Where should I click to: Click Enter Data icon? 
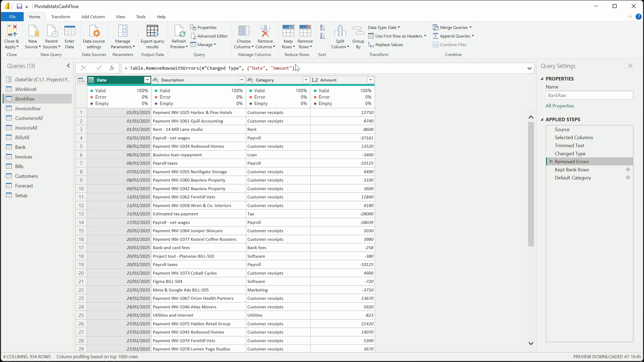70,31
